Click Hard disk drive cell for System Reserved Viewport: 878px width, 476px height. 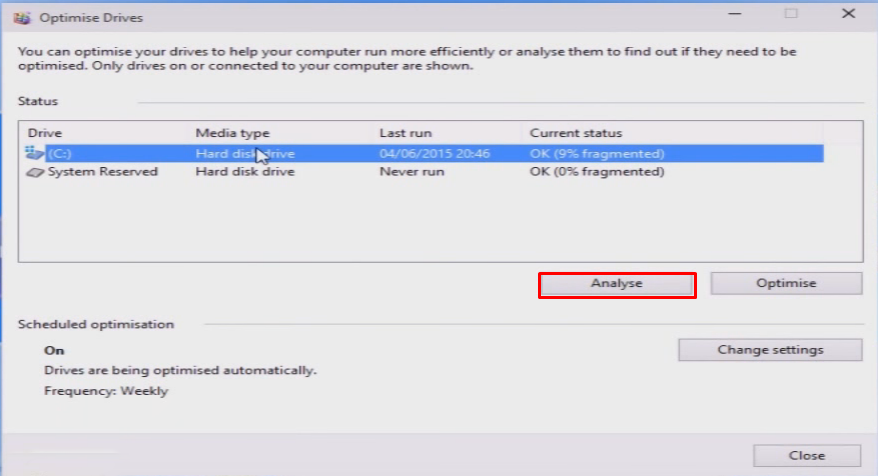click(245, 171)
